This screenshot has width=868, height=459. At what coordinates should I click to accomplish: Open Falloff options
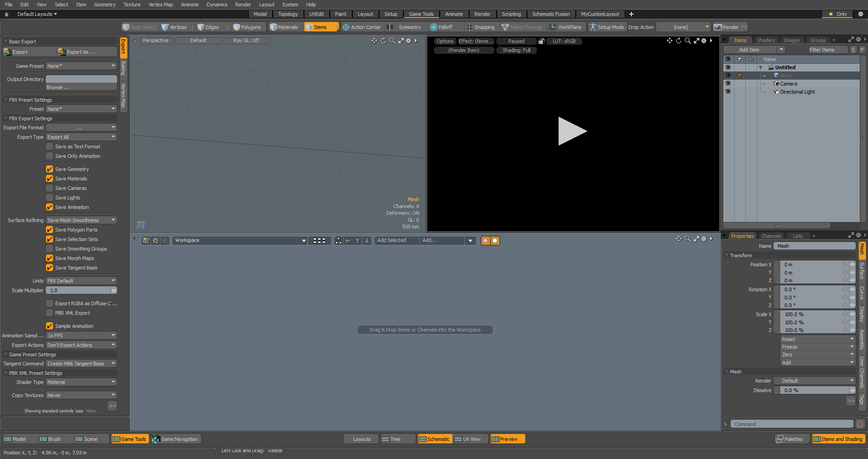[441, 27]
